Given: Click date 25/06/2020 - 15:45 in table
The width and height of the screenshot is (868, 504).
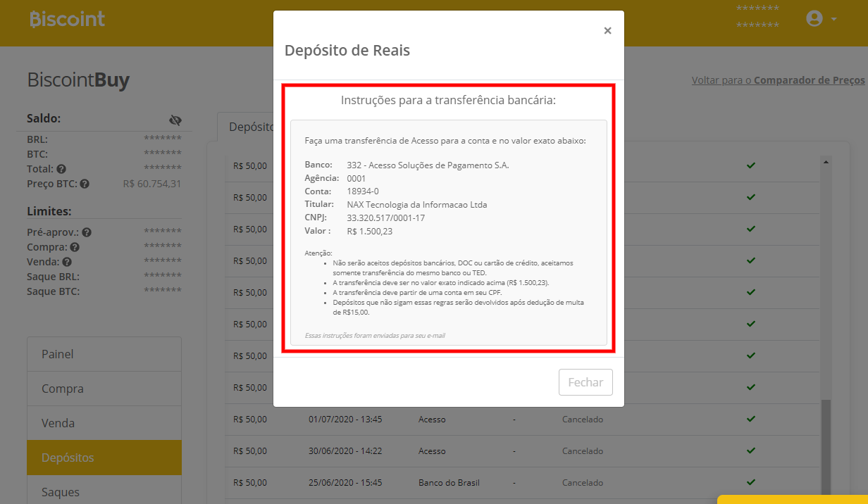Looking at the screenshot, I should point(345,483).
